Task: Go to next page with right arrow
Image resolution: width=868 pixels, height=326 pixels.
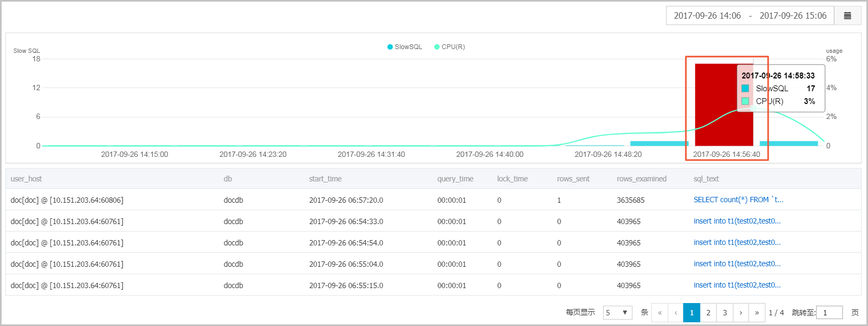Action: [x=741, y=313]
